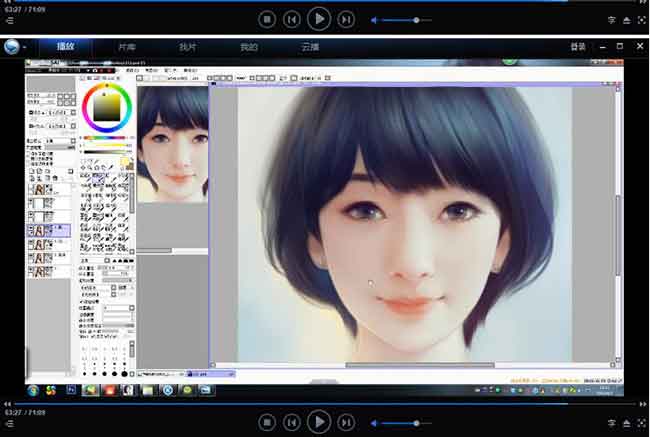Image resolution: width=650 pixels, height=437 pixels.
Task: Switch to the 播放 tab
Action: pyautogui.click(x=65, y=46)
